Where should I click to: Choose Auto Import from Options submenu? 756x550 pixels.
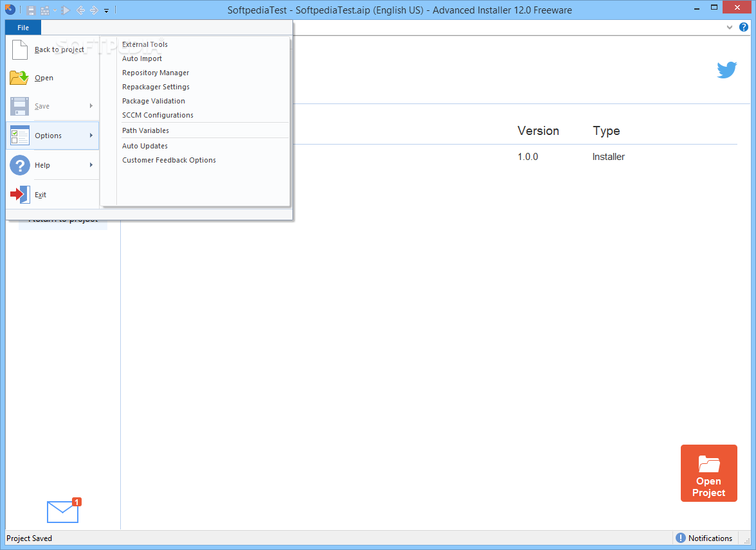pyautogui.click(x=141, y=58)
